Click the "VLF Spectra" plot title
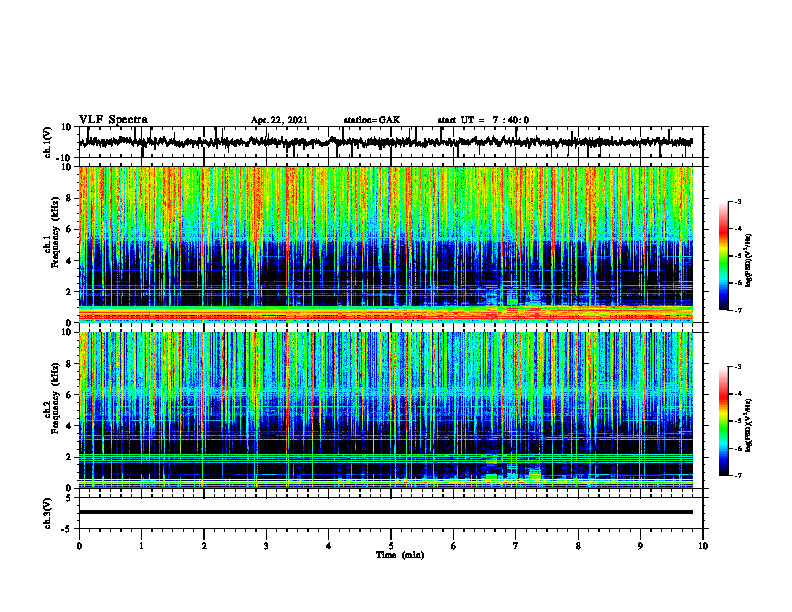Screen dimensions: 792x612 [113, 120]
